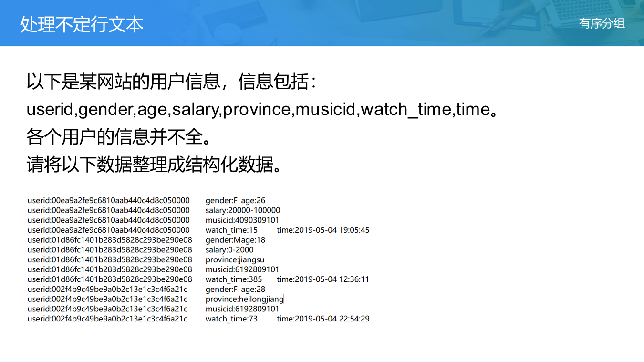Click the userid beside "watch_time:15"
The width and height of the screenshot is (644, 362).
point(108,230)
